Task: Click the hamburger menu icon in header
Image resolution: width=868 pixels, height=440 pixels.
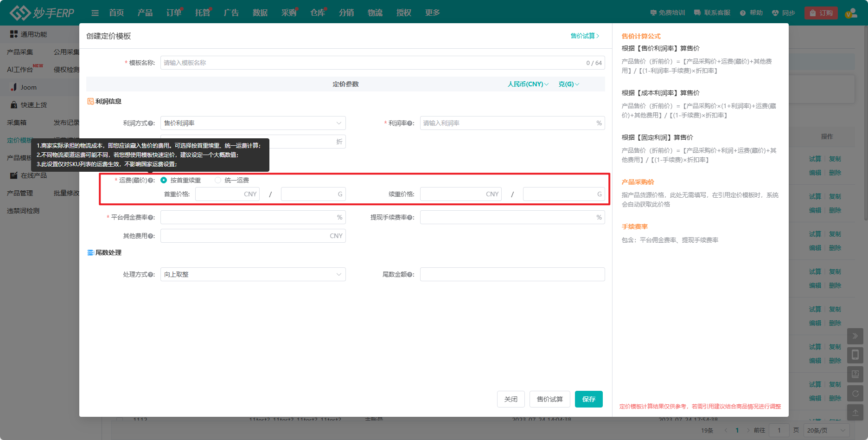Action: [95, 13]
